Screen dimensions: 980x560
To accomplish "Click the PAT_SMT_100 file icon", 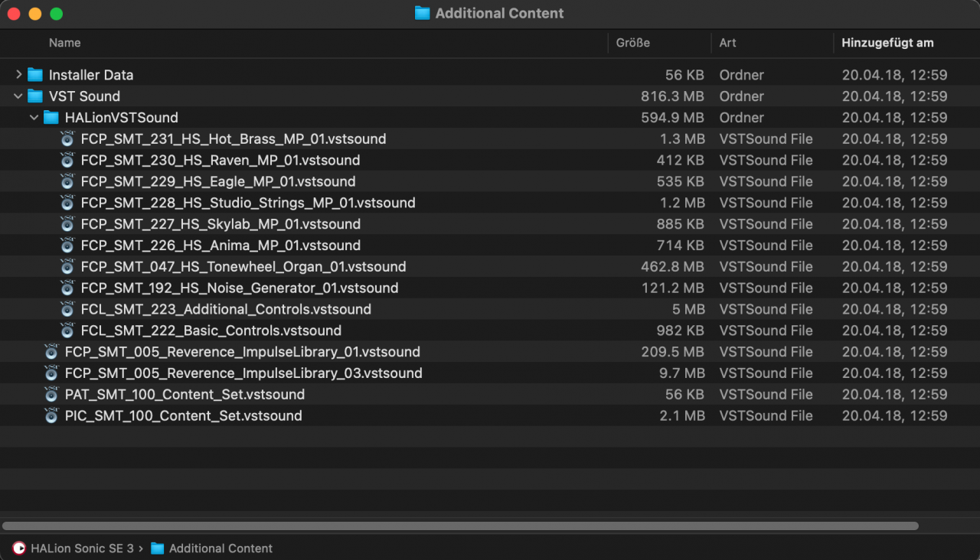I will 51,395.
